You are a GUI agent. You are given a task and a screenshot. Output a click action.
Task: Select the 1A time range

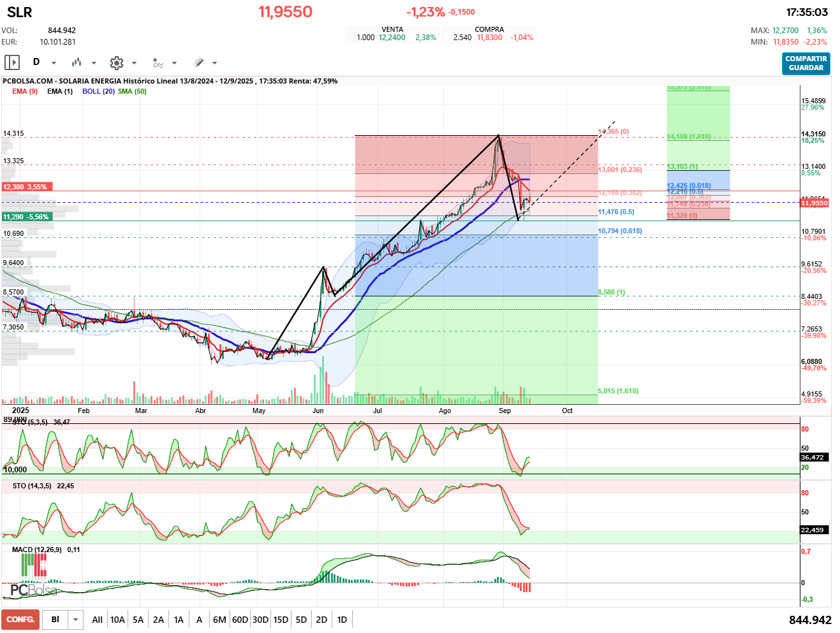point(179,620)
